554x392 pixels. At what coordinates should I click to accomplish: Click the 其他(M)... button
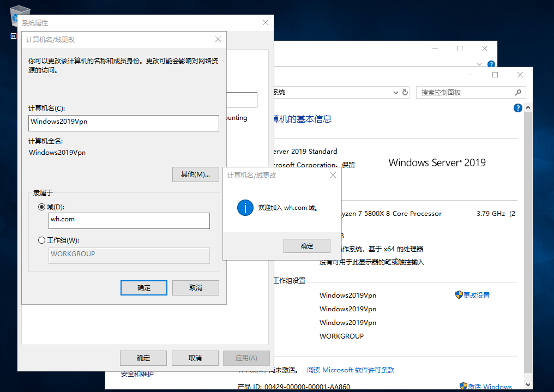[x=195, y=174]
